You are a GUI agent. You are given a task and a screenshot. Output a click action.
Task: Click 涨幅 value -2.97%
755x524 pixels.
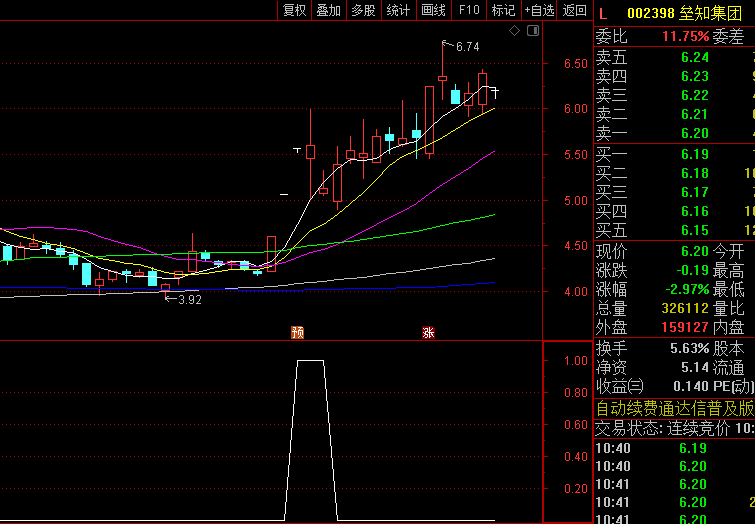(688, 289)
